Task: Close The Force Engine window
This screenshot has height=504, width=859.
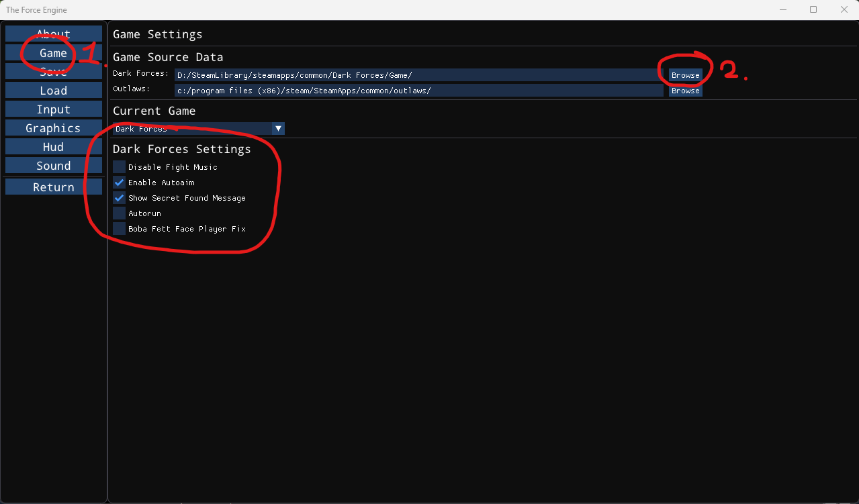Action: 844,9
